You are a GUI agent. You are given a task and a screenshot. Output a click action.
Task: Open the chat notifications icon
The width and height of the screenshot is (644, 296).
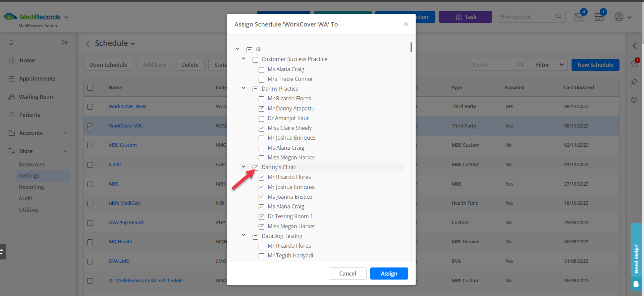coord(635,63)
